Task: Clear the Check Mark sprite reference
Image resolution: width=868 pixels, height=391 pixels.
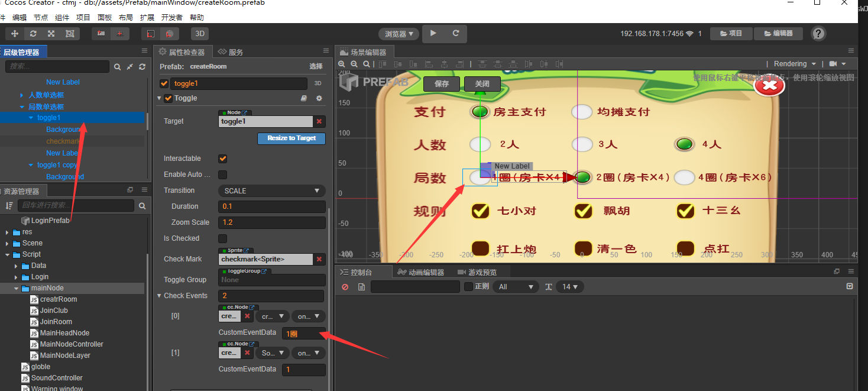Action: (x=319, y=259)
